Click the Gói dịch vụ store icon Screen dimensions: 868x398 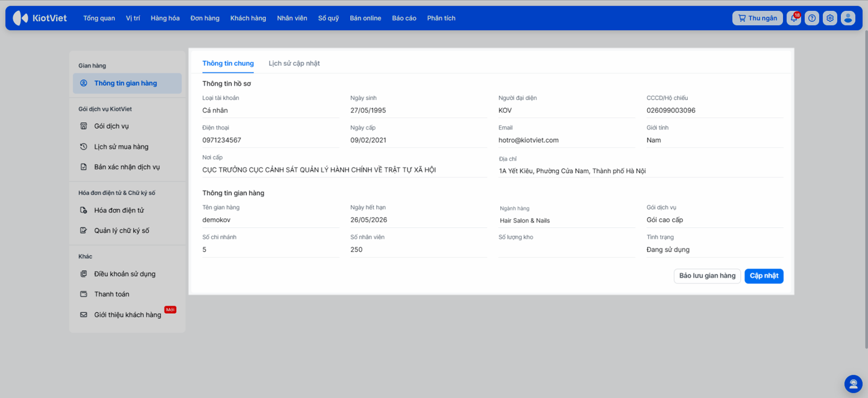(x=84, y=126)
